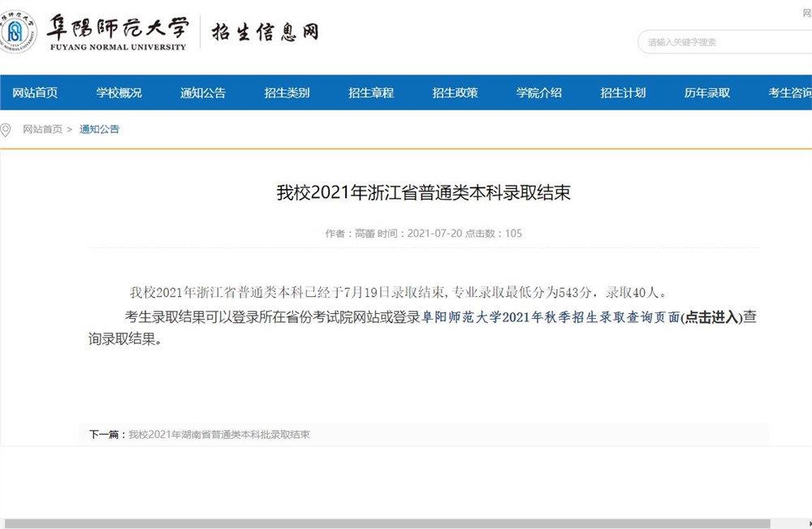The height and width of the screenshot is (529, 812).
Task: Open 招生政策 navigation item
Action: [456, 92]
